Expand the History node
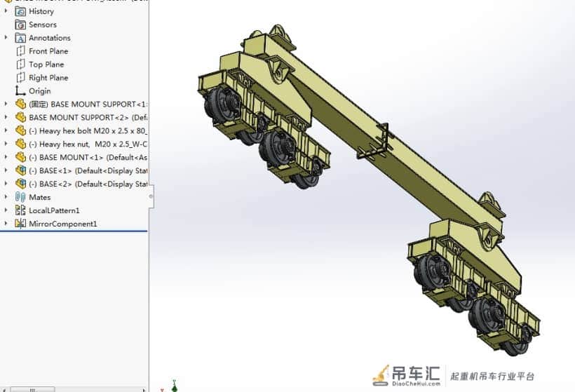 pyautogui.click(x=6, y=11)
